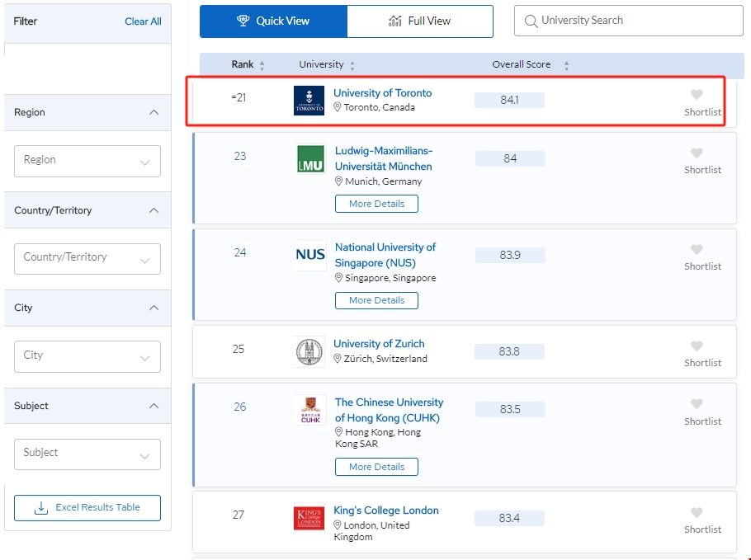This screenshot has width=751, height=560.
Task: Download the Excel Results Table
Action: (x=87, y=508)
